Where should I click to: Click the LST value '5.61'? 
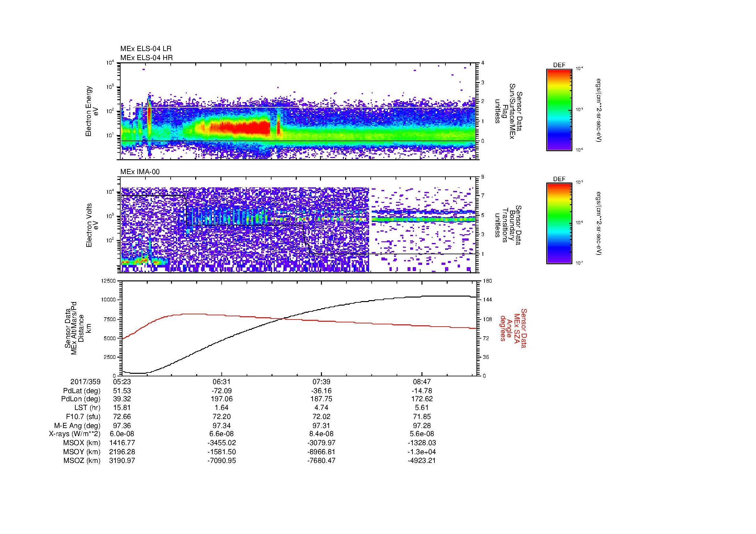coord(421,408)
